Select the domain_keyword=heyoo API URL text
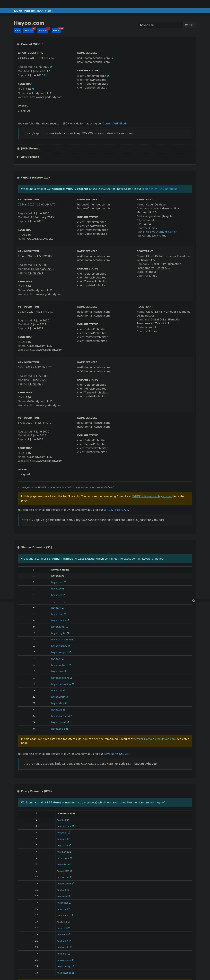210x980 pixels. [x=89, y=764]
